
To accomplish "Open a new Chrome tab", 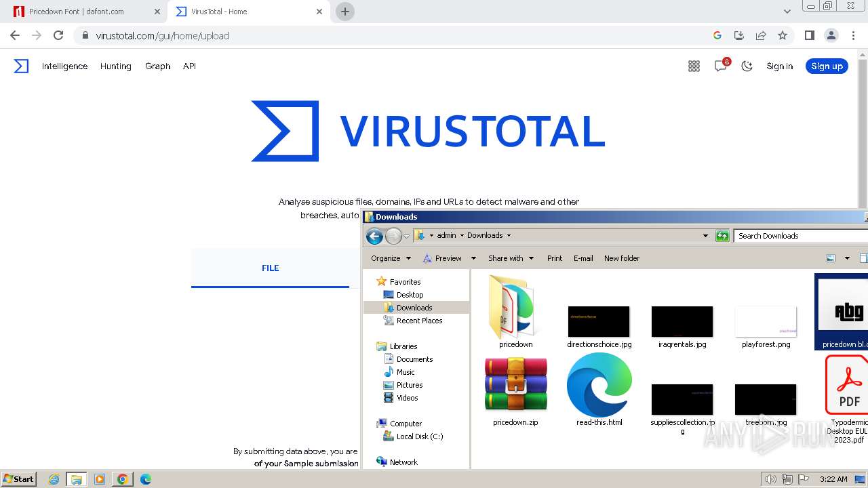I will pos(345,12).
